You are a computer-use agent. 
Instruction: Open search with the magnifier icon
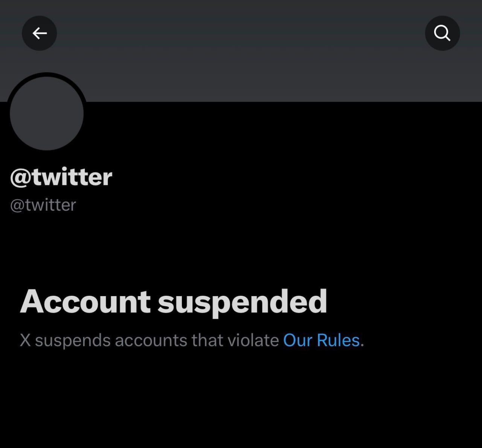tap(442, 33)
